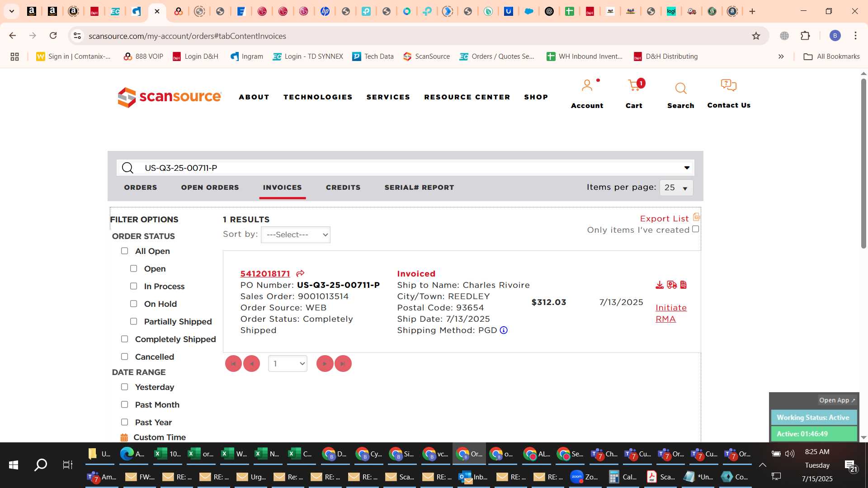Open the Zoom app in the taskbar

point(585,477)
